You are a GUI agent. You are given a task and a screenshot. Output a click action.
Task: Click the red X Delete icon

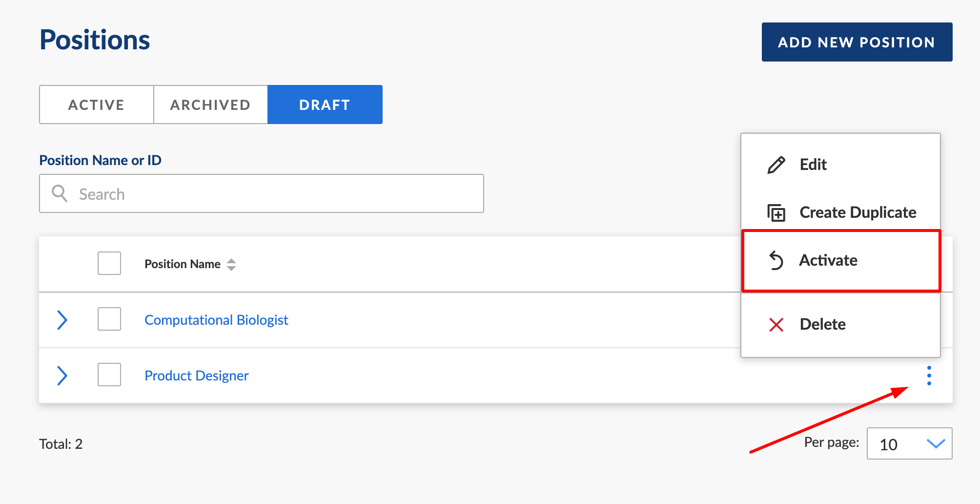click(776, 325)
